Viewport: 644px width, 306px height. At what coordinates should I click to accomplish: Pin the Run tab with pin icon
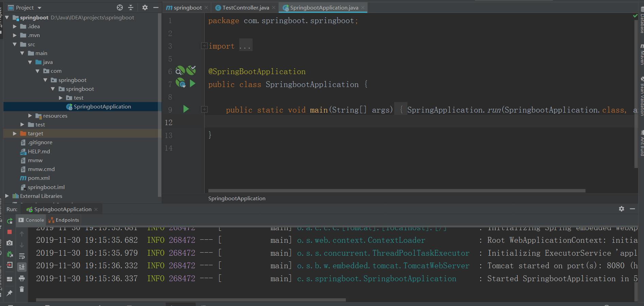point(10,293)
